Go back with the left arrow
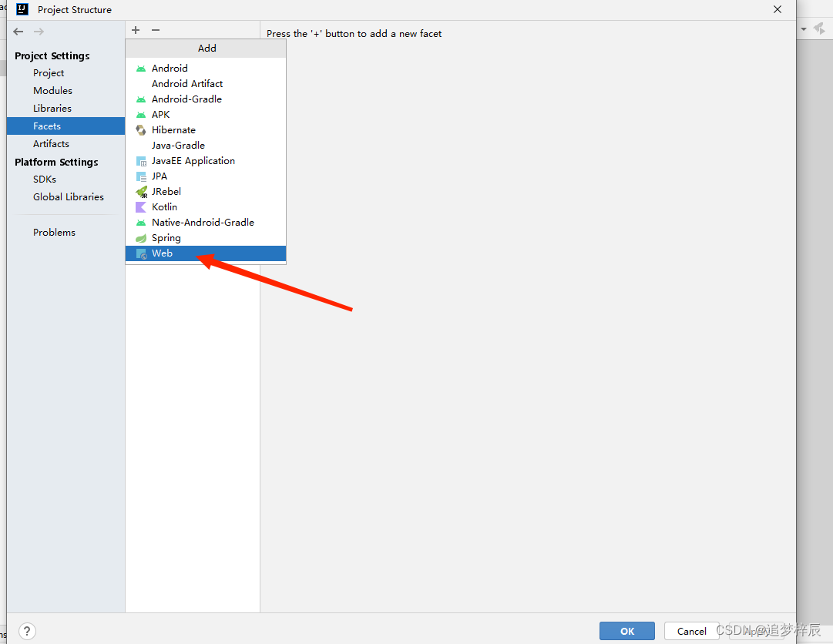The height and width of the screenshot is (644, 833). tap(18, 32)
